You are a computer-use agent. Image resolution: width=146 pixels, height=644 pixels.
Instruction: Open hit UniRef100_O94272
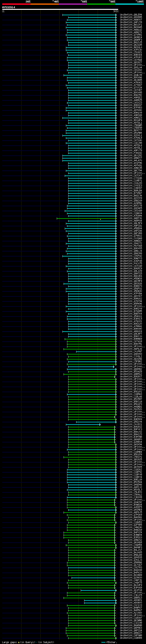[x=131, y=243]
